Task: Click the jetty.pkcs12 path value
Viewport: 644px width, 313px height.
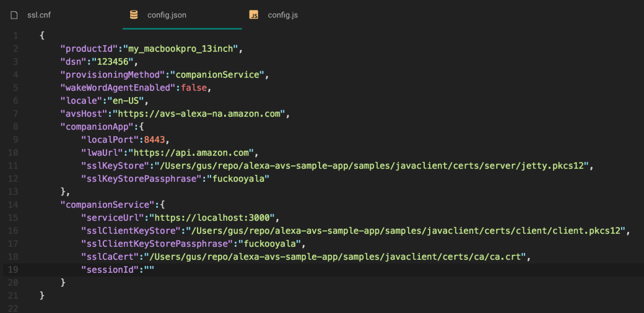Action: click(x=372, y=166)
